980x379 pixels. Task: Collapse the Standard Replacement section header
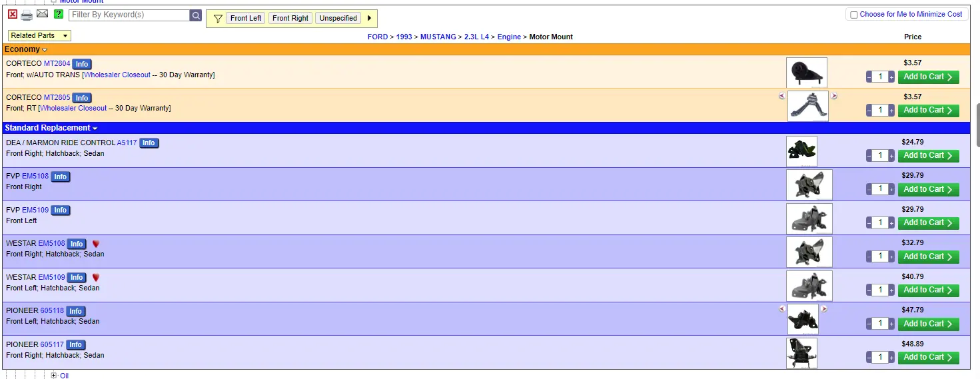coord(51,128)
